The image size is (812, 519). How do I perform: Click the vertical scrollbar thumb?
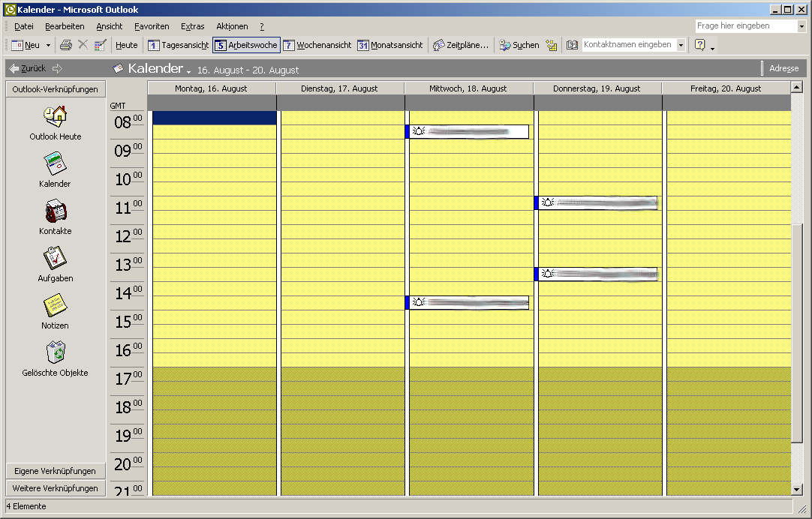coord(797,333)
